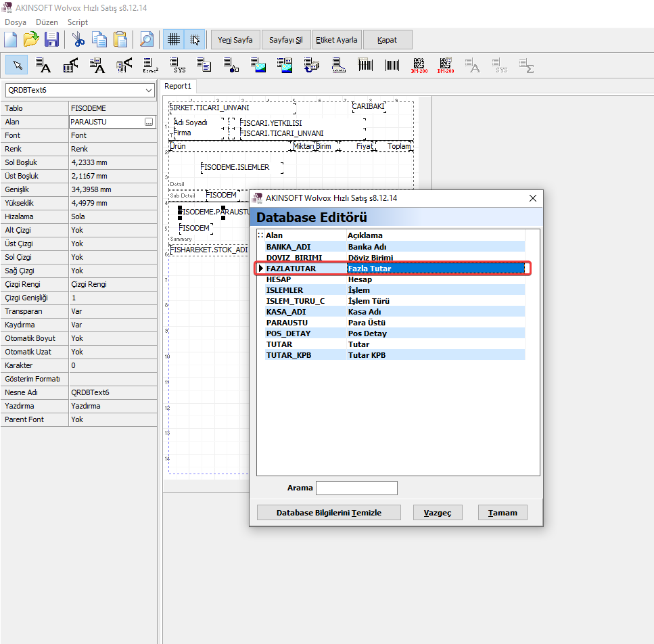Click the Yeni Sayfa button
Screen dimensions: 654x644
coord(235,40)
